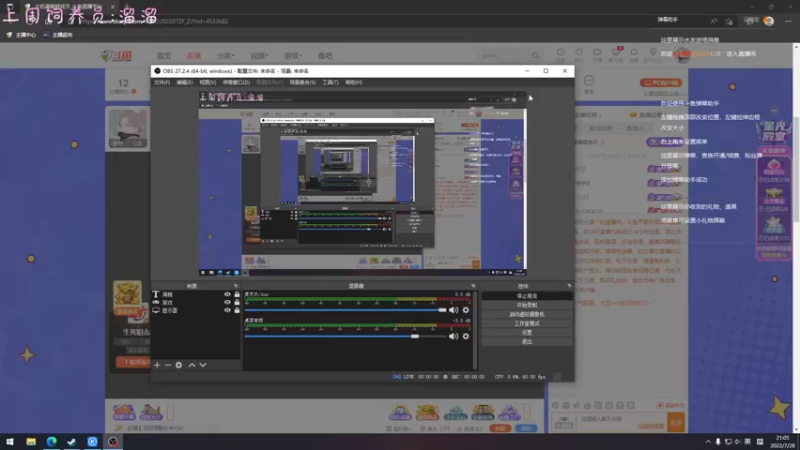Expand the video dropdown in Douyu navigation
800x450 pixels.
tap(259, 56)
